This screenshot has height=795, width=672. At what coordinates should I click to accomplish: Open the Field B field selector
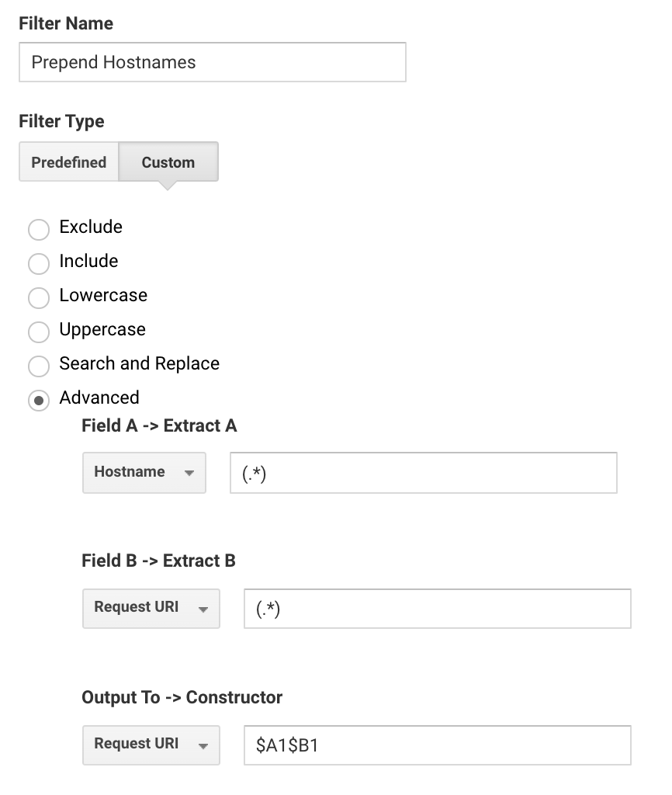pos(151,609)
